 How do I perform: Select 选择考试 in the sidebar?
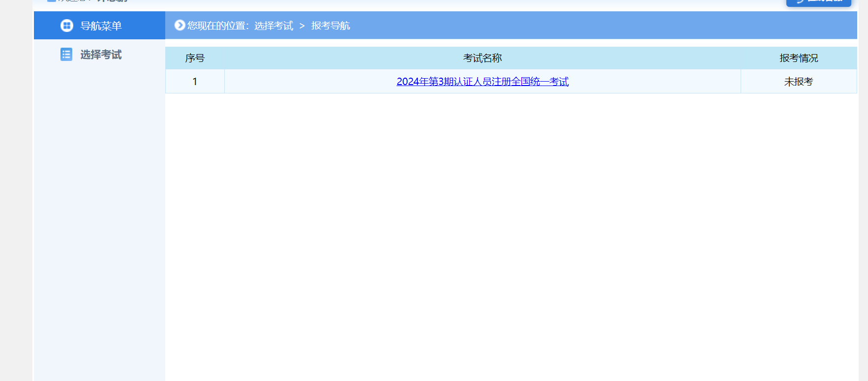point(101,55)
